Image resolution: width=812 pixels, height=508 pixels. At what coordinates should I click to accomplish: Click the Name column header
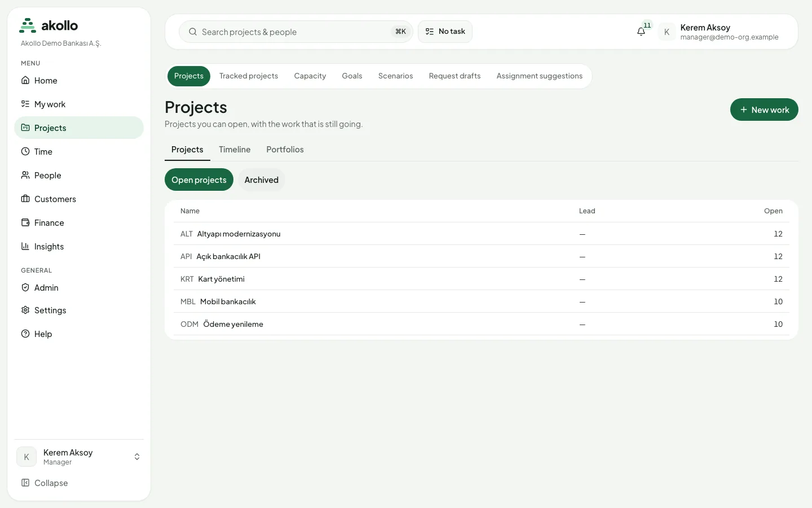[x=190, y=211]
